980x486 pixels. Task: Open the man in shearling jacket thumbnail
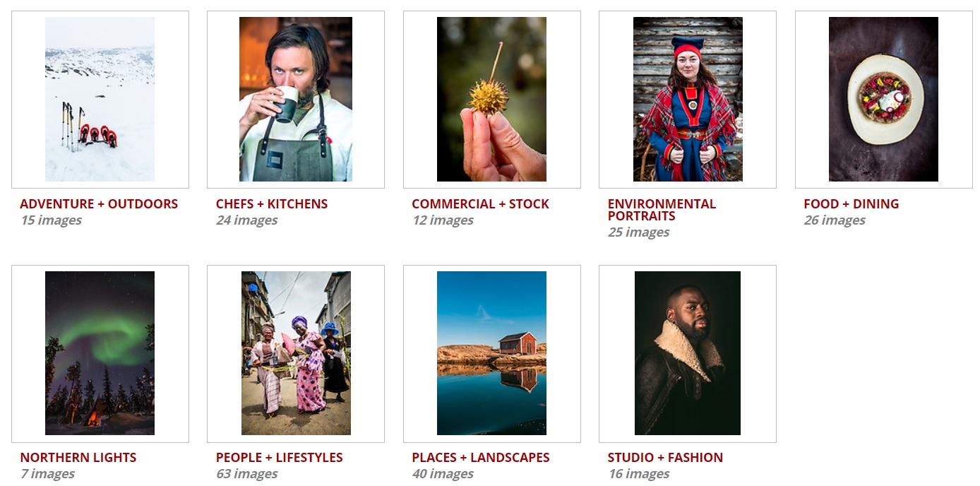tap(688, 353)
